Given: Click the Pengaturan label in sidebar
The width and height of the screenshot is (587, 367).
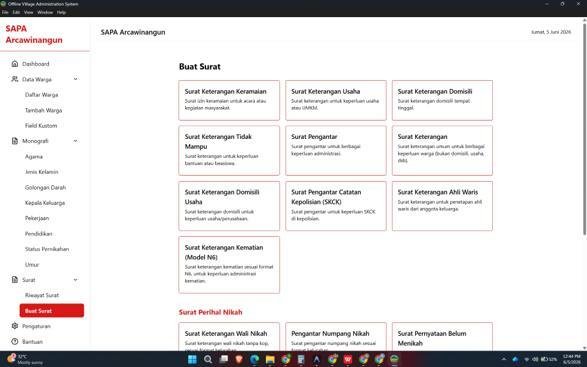Looking at the screenshot, I should tap(36, 326).
